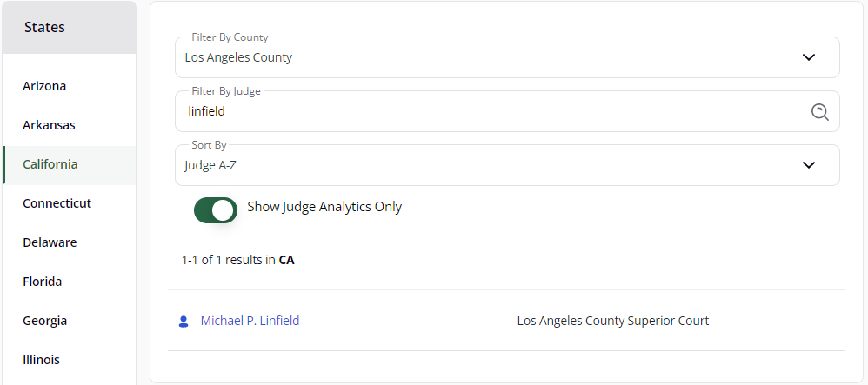
Task: Click Los Angeles County Superior Court text
Action: pyautogui.click(x=613, y=321)
